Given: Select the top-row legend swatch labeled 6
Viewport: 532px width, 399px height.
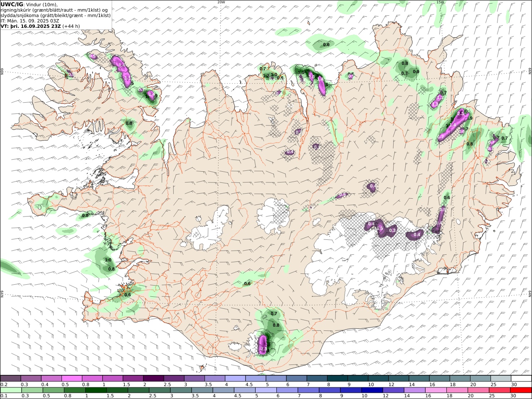Looking at the screenshot, I should [x=297, y=379].
